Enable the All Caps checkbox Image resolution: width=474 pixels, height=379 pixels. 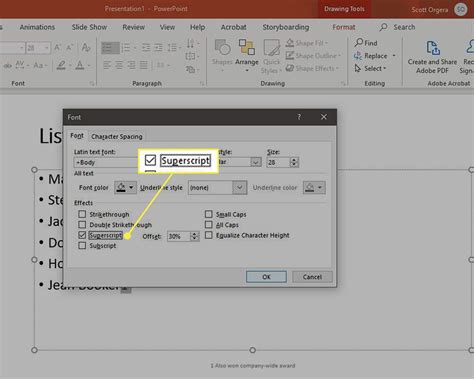click(x=209, y=225)
